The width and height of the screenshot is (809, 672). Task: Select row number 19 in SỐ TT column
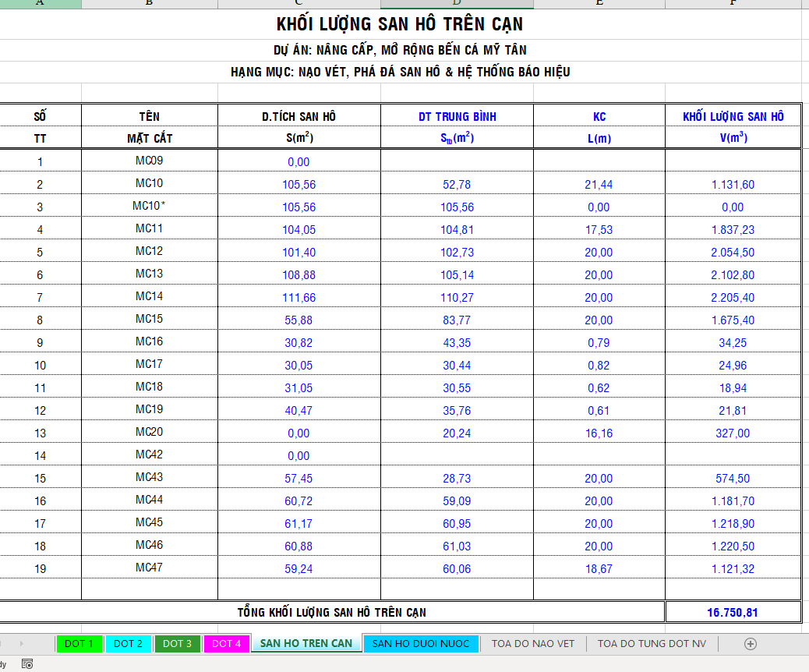click(x=41, y=569)
